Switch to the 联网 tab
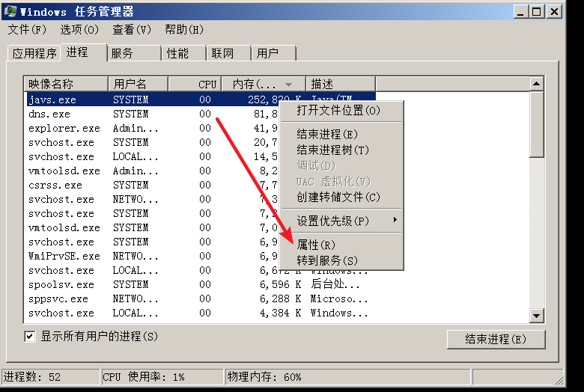Image resolution: width=584 pixels, height=392 pixels. click(x=228, y=53)
